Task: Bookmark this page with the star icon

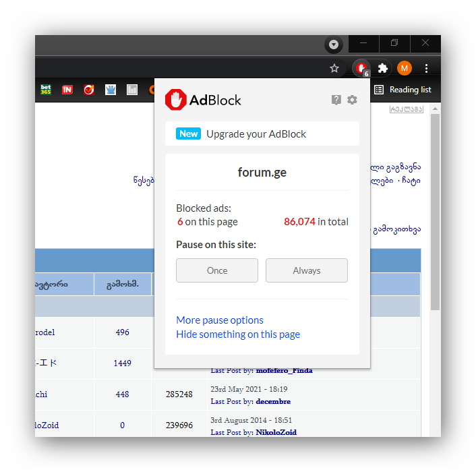Action: [334, 68]
